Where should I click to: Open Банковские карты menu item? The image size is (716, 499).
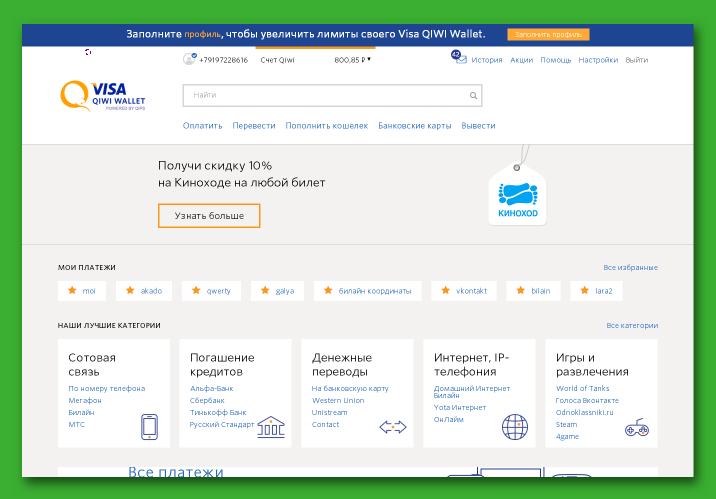415,126
